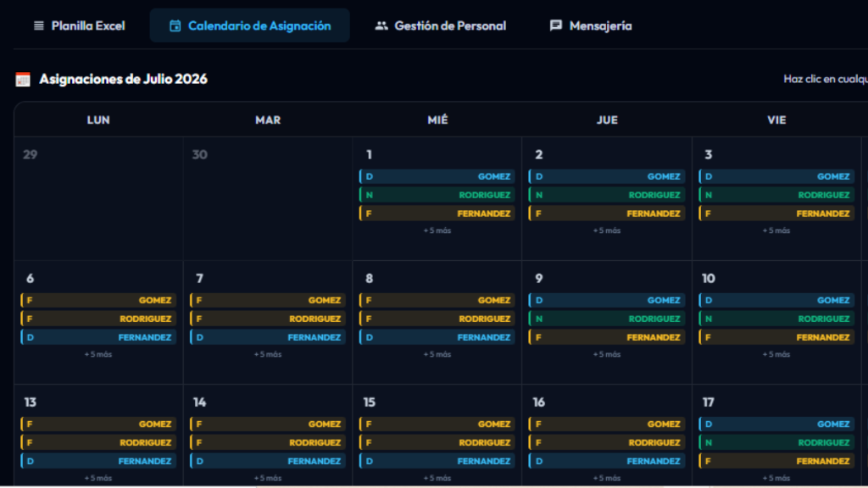This screenshot has height=488, width=868.
Task: Select FERNANDEZ D shift on July 6
Action: [98, 337]
